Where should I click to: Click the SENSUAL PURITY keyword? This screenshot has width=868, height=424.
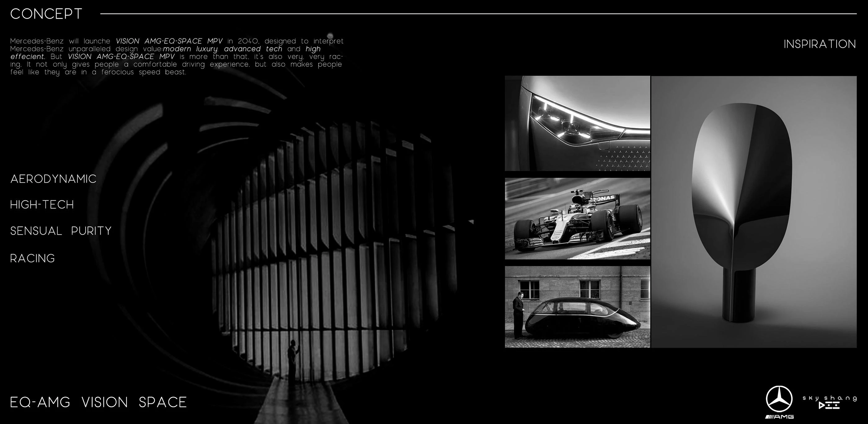tap(61, 231)
